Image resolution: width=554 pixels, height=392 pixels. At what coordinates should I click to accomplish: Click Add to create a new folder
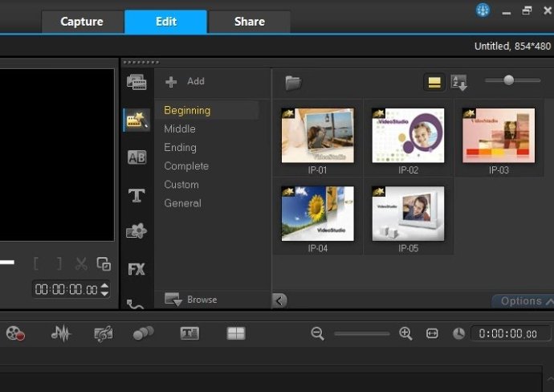185,82
